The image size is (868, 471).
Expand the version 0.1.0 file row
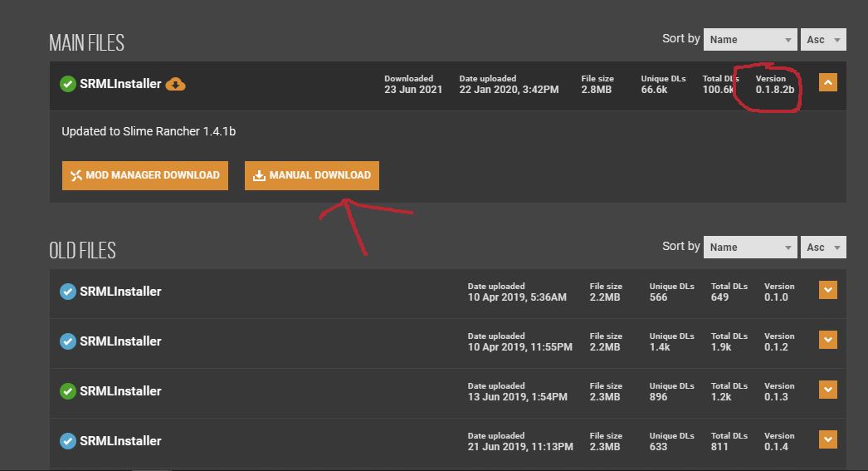(x=827, y=290)
